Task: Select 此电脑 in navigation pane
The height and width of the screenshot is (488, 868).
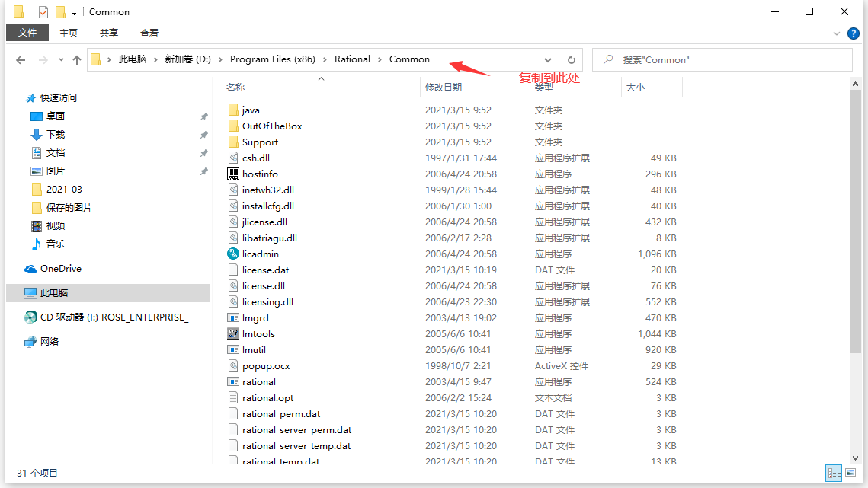Action: pos(108,292)
